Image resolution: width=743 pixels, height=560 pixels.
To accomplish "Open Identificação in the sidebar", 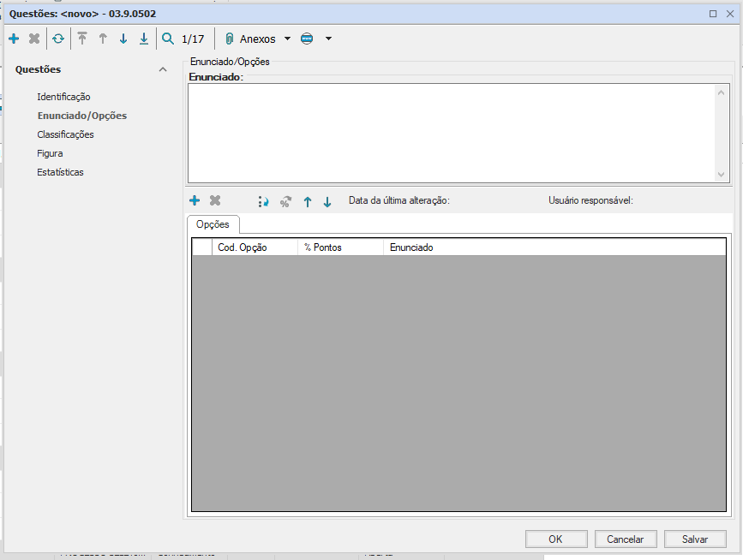I will (x=63, y=97).
